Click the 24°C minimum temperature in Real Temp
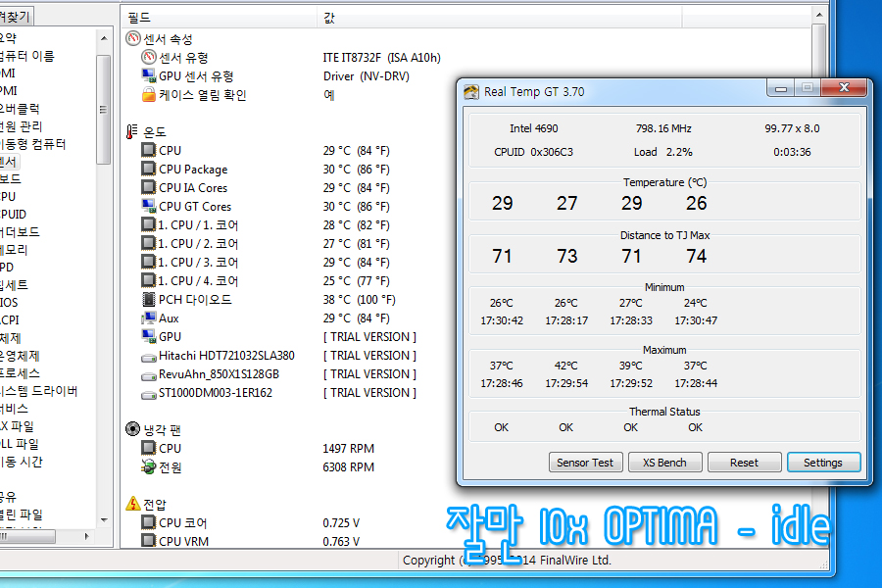 (695, 303)
